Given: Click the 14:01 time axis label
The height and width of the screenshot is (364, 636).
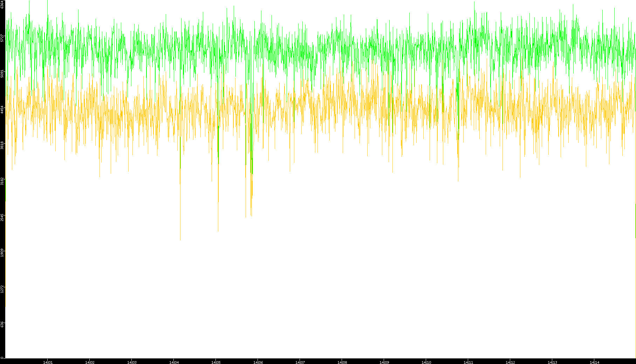Looking at the screenshot, I should [x=48, y=362].
